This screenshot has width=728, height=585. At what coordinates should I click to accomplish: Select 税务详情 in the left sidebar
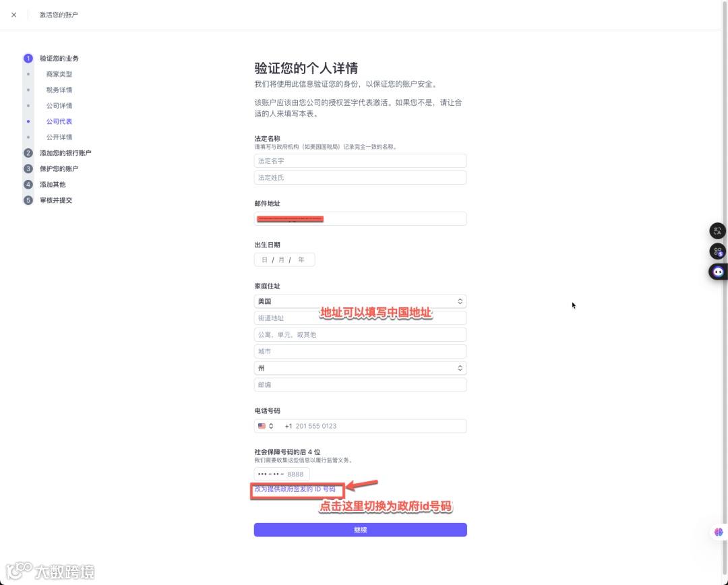(x=59, y=90)
